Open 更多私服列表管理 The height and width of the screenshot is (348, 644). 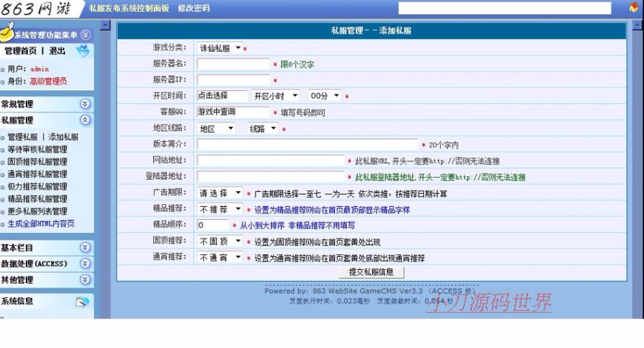[x=37, y=211]
